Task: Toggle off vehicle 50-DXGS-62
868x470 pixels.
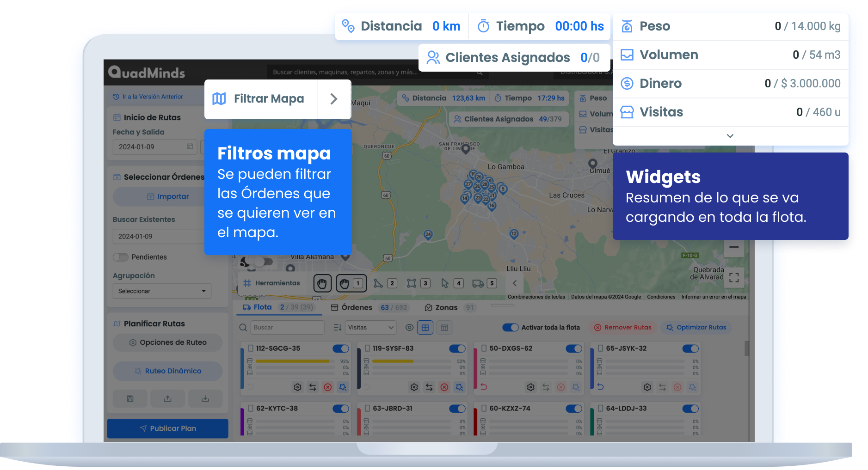Action: click(574, 348)
